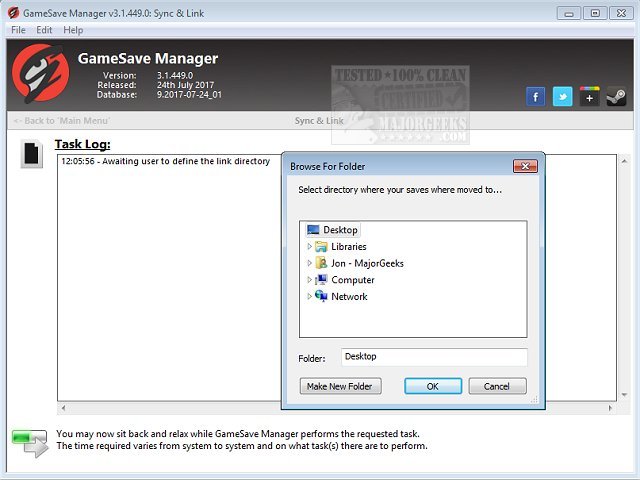Select Desktop label in folder tree
Screen dimensions: 640x480
click(x=340, y=230)
